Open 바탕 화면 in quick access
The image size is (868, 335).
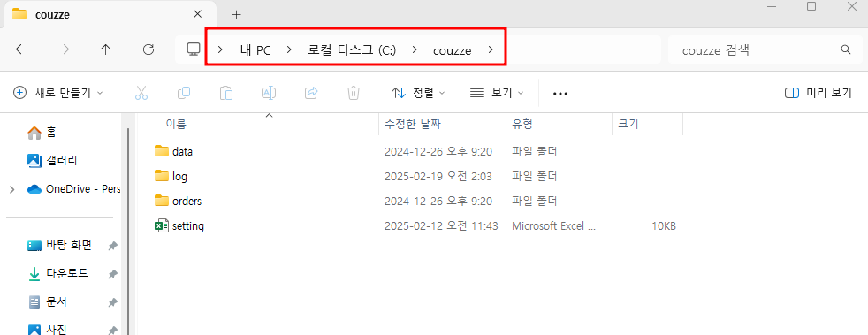(x=59, y=246)
